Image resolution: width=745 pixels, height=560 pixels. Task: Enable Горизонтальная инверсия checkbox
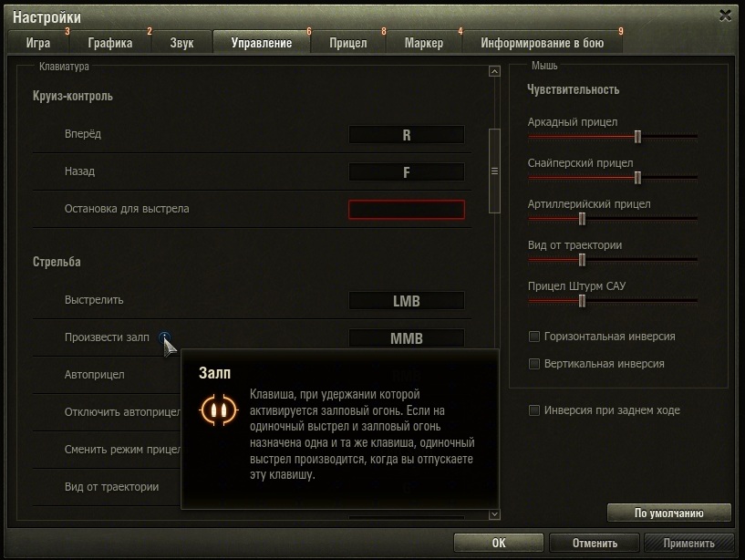pos(534,337)
